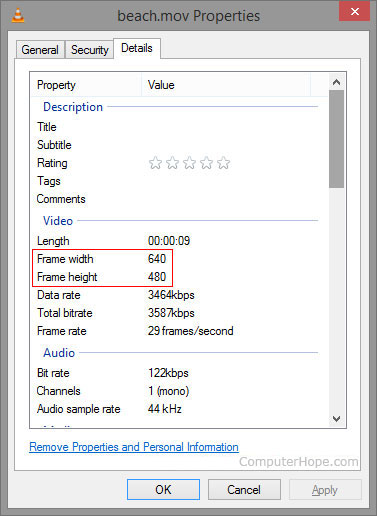Select the Frame height value 480
Image resolution: width=377 pixels, height=516 pixels.
click(x=157, y=277)
